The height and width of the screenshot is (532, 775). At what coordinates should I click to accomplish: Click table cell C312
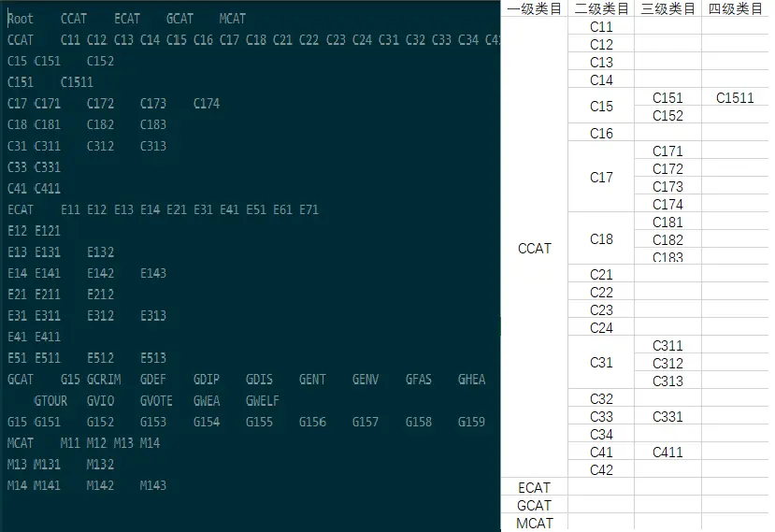667,363
